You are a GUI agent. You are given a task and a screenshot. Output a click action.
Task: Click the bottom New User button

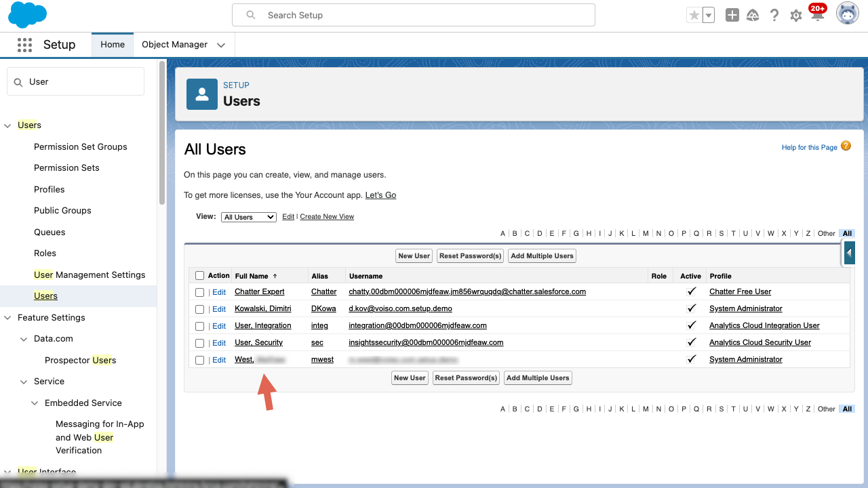click(x=410, y=378)
